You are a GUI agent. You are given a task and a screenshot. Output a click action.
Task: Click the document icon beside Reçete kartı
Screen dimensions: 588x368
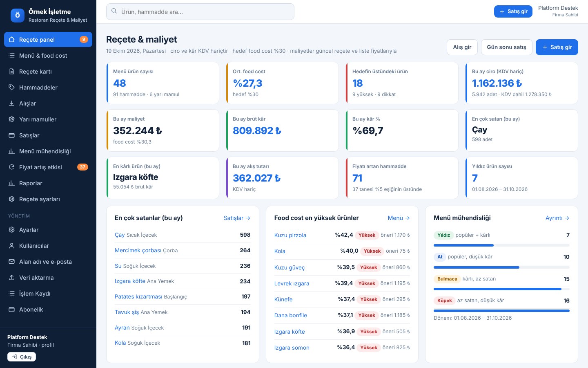pyautogui.click(x=11, y=72)
